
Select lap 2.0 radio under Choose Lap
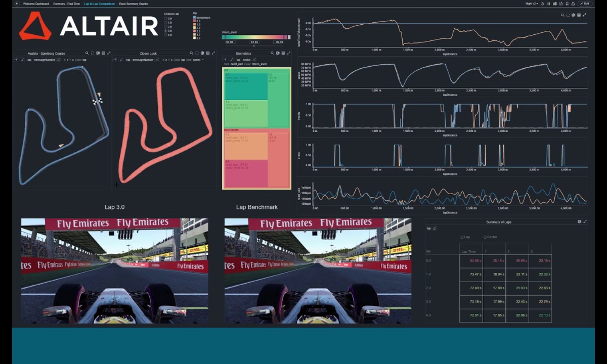click(166, 27)
